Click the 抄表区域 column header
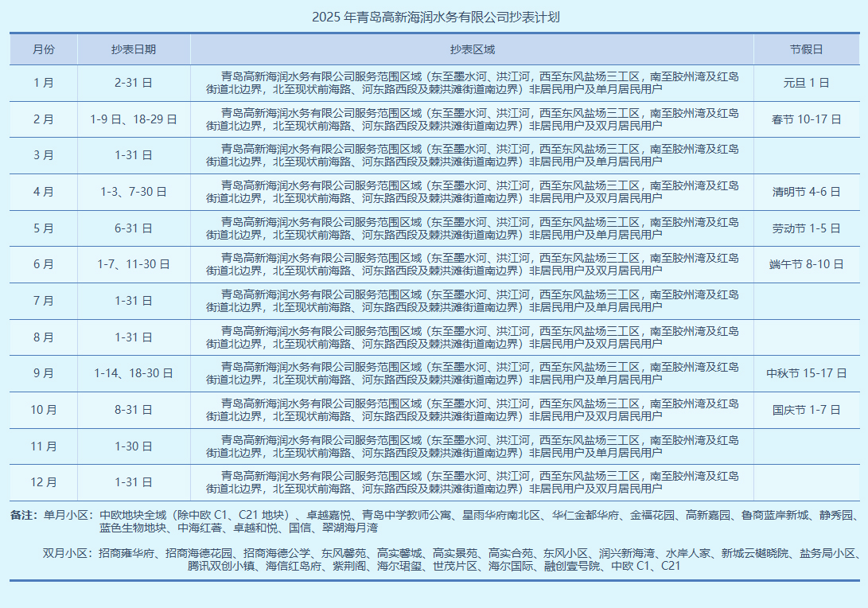 click(472, 49)
